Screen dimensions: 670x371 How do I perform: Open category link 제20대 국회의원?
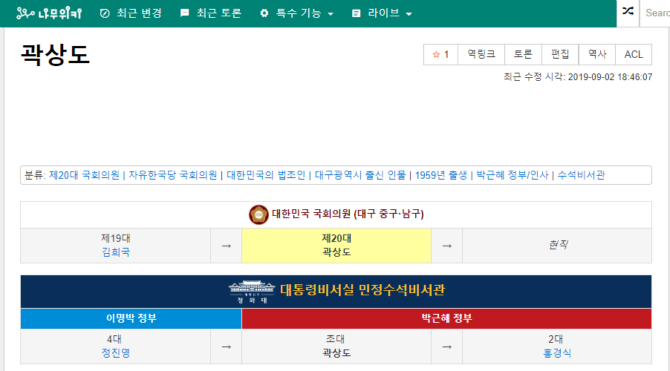(84, 175)
